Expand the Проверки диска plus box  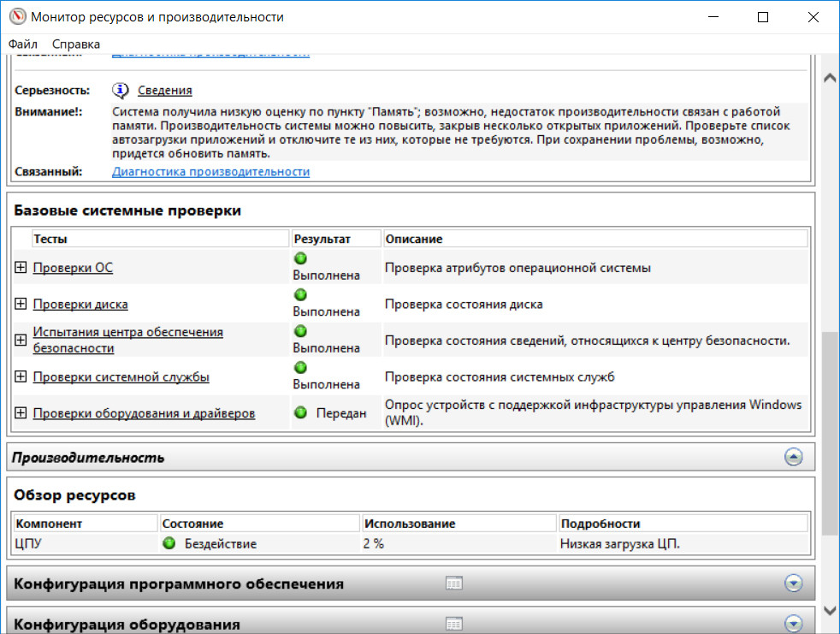point(21,304)
